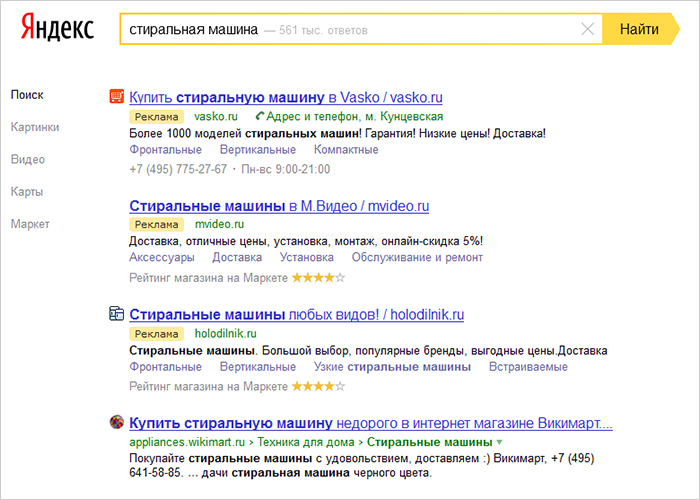
Task: Open Стиральные машины breadcrumb in Викимарт result
Action: (x=429, y=442)
